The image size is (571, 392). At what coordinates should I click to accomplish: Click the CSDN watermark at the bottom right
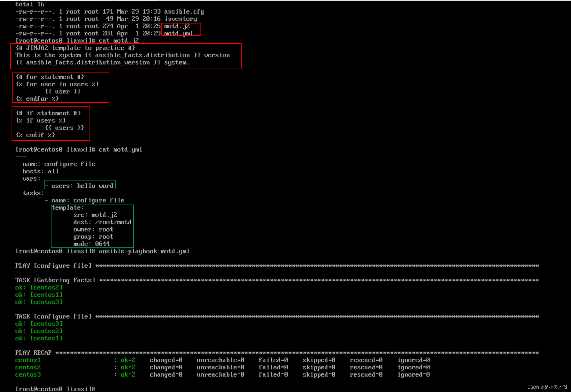547,387
